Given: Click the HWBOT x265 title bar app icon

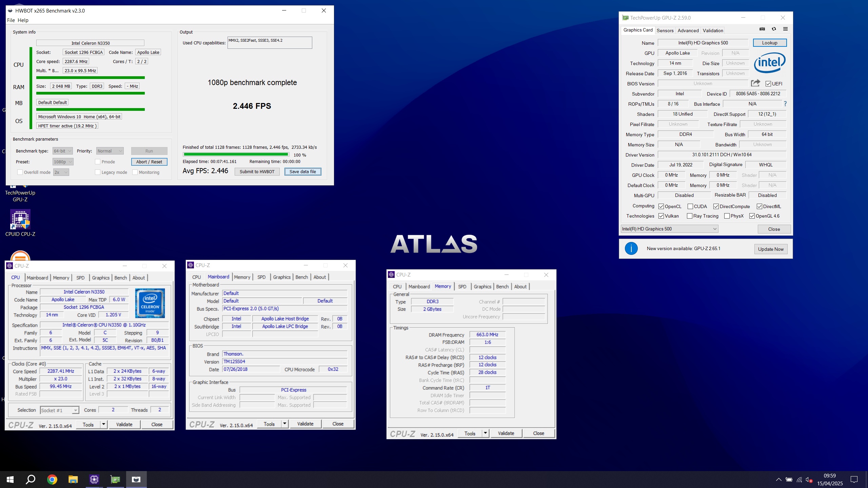Looking at the screenshot, I should coord(10,11).
